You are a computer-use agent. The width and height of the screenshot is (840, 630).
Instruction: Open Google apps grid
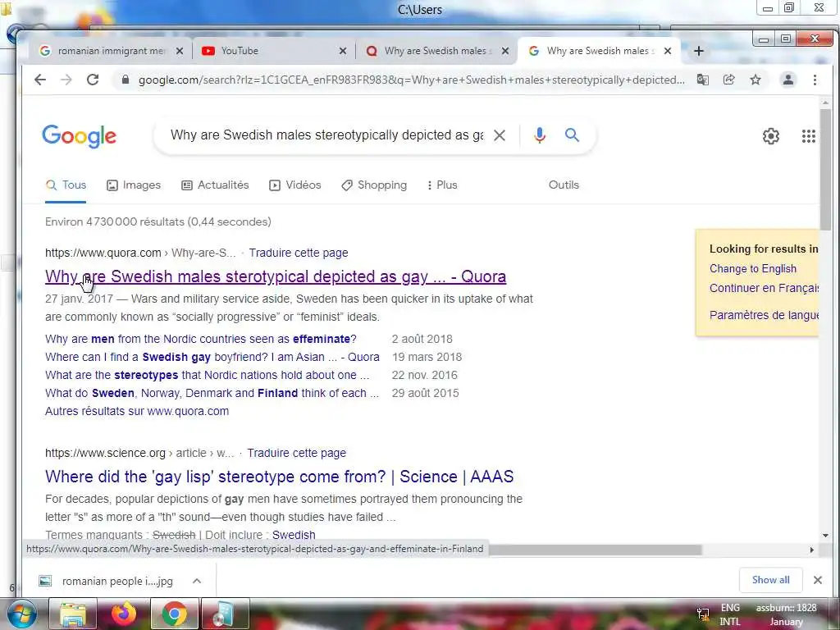(808, 136)
